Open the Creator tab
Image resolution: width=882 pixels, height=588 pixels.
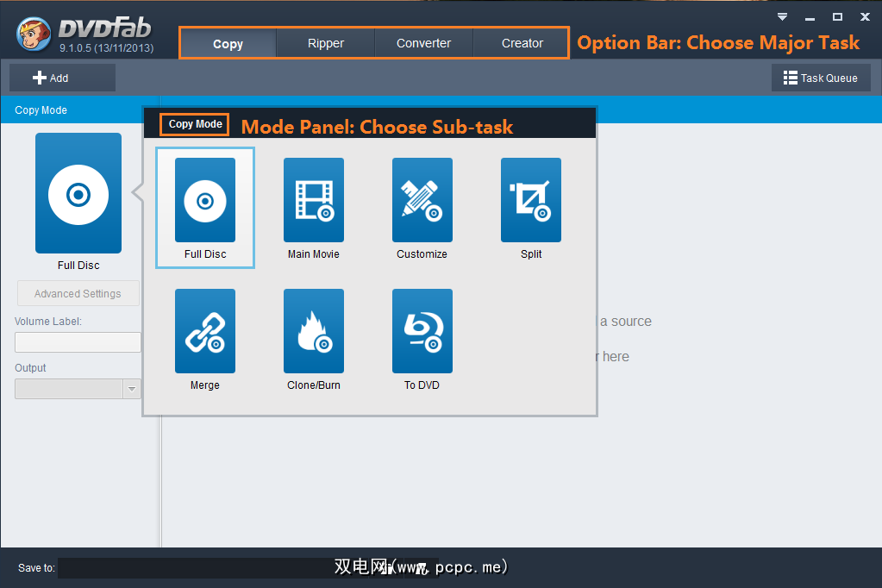[522, 43]
